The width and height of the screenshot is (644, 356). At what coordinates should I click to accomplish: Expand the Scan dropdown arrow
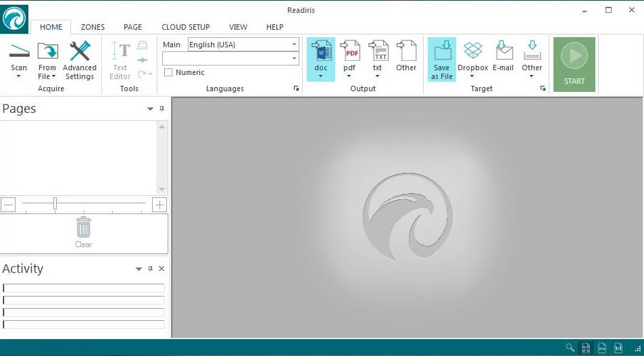[19, 76]
